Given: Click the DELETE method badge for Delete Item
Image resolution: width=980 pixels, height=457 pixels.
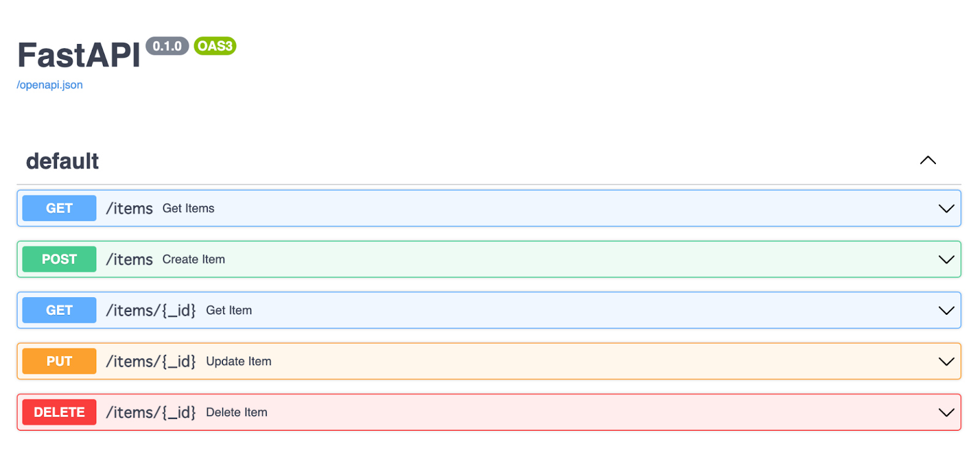Looking at the screenshot, I should (59, 412).
